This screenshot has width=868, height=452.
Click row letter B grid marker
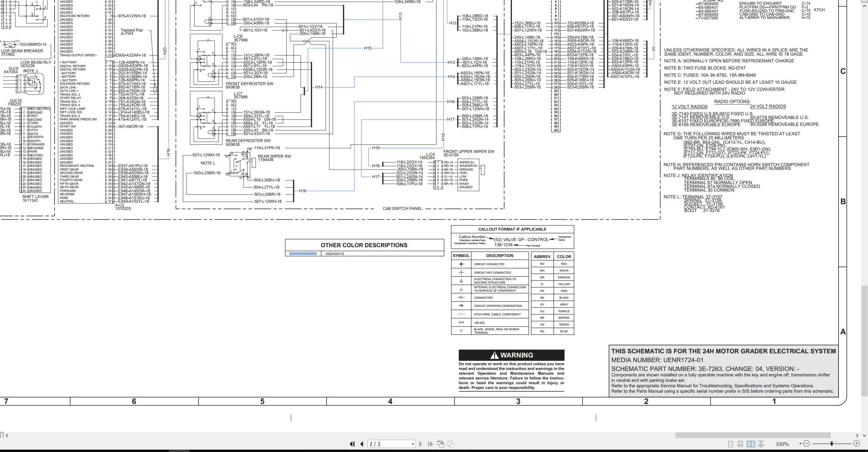pos(843,201)
